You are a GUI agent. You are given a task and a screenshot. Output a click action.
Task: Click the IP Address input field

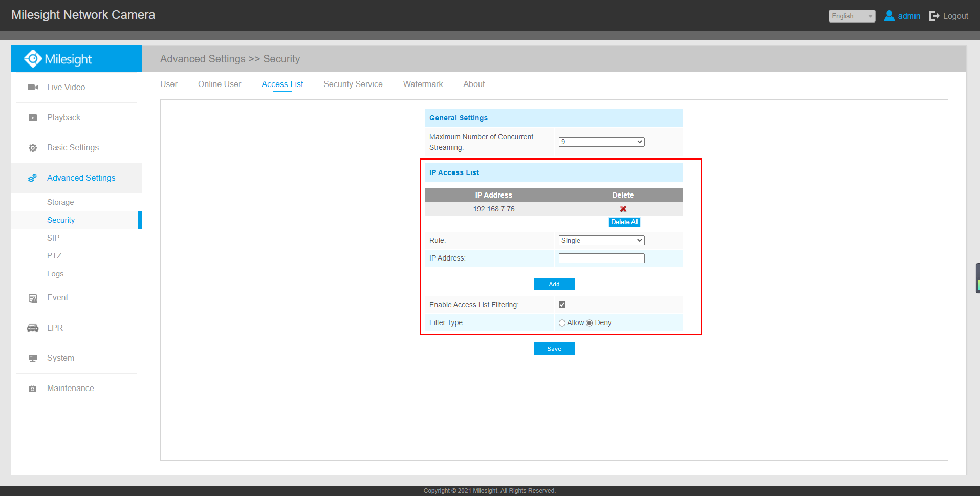(601, 258)
